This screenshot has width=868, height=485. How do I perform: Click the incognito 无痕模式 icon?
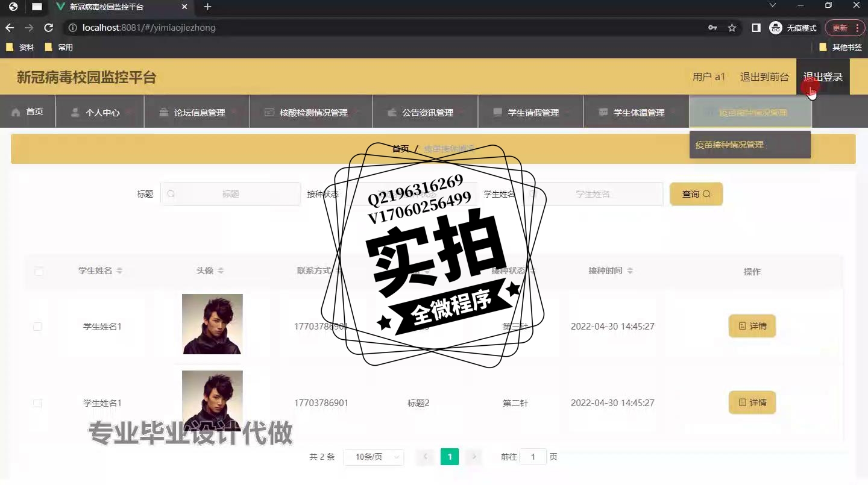coord(776,28)
